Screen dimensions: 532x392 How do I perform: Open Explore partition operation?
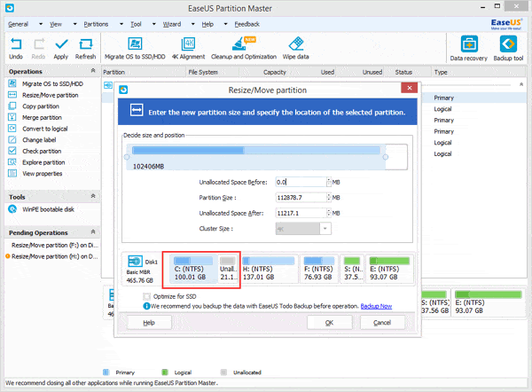(43, 162)
